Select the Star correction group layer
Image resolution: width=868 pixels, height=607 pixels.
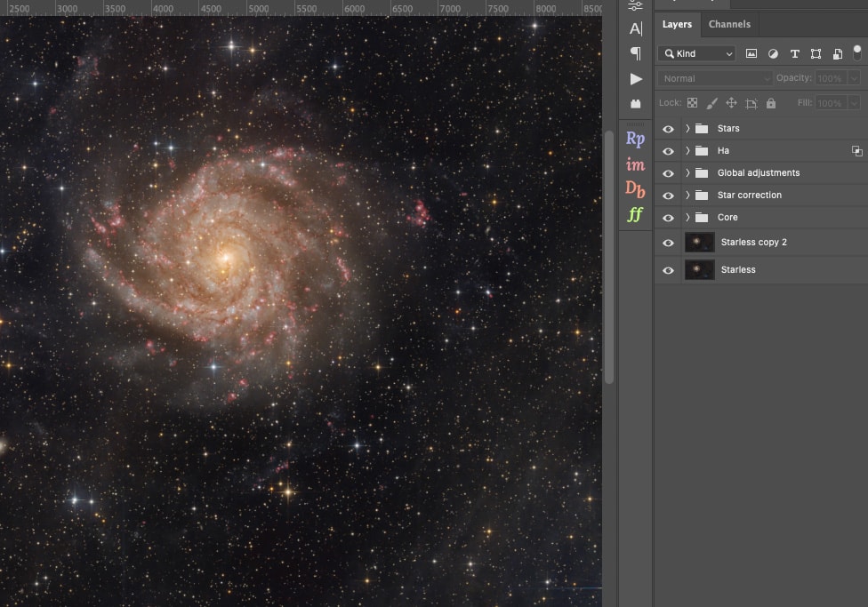coord(749,196)
